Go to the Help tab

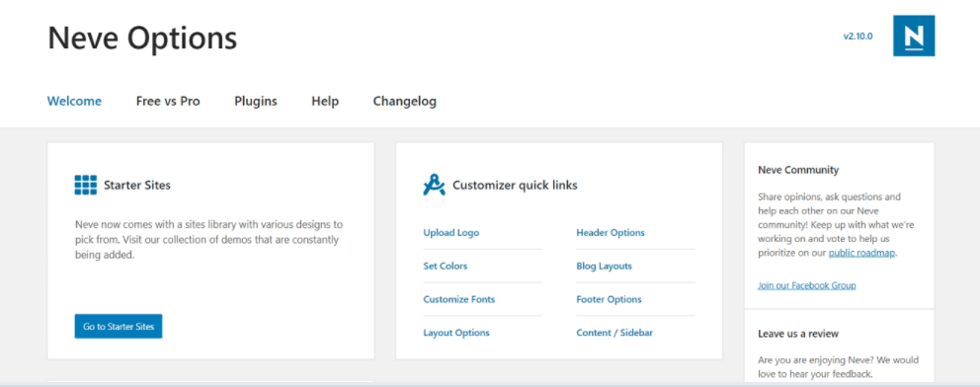click(325, 101)
